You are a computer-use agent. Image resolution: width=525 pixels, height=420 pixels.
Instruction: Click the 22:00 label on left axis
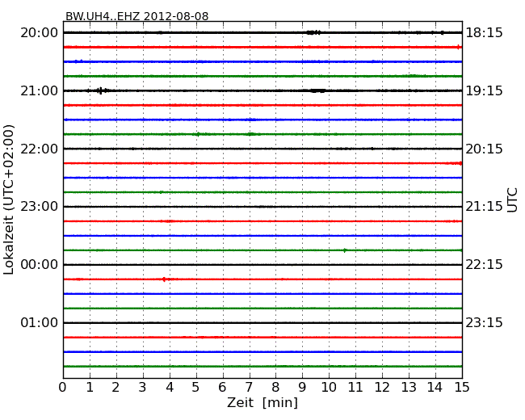point(39,149)
